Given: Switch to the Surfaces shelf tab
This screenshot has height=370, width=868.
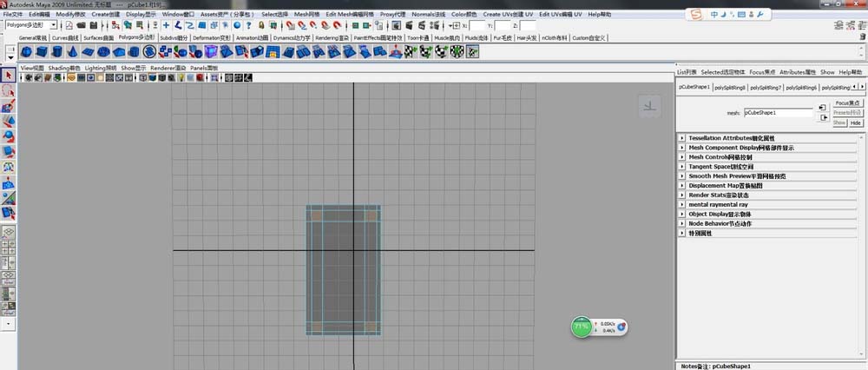Looking at the screenshot, I should click(99, 38).
